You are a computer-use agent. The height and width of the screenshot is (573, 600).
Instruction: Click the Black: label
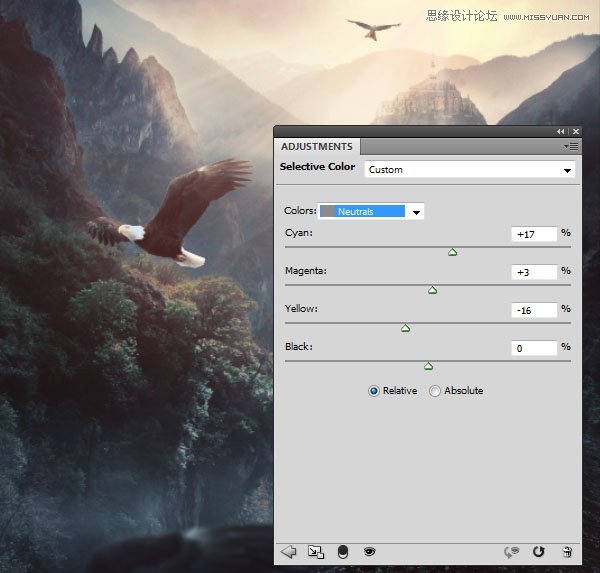coord(299,346)
